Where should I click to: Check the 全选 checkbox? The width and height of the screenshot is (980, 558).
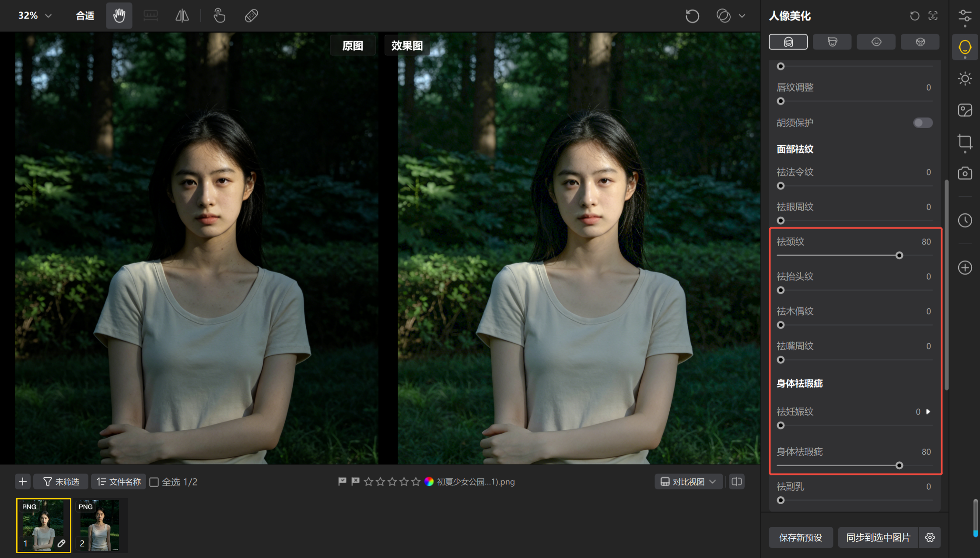pos(154,482)
